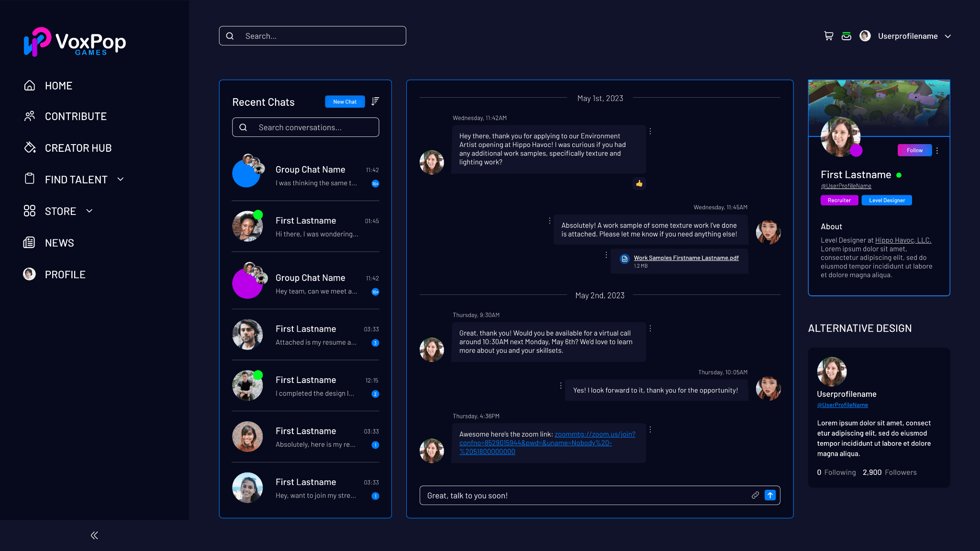This screenshot has height=551, width=980.
Task: Click the 2,900 Followers count
Action: [890, 472]
